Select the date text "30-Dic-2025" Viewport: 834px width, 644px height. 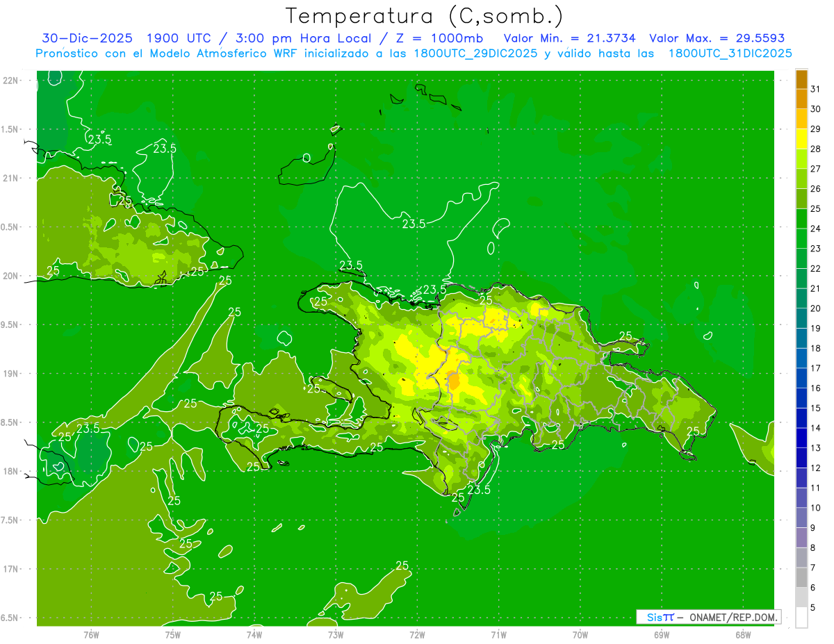(88, 38)
